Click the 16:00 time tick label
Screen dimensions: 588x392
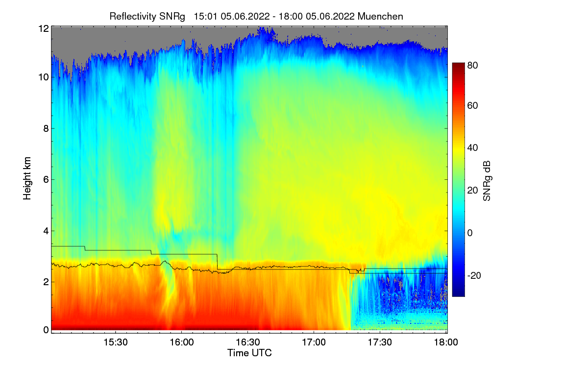(x=182, y=343)
